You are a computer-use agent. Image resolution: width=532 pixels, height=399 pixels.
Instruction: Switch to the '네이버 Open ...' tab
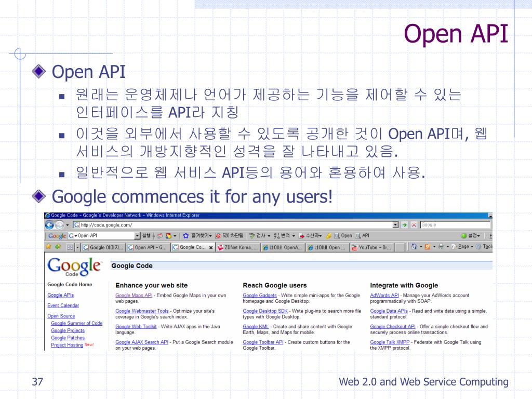click(x=327, y=248)
